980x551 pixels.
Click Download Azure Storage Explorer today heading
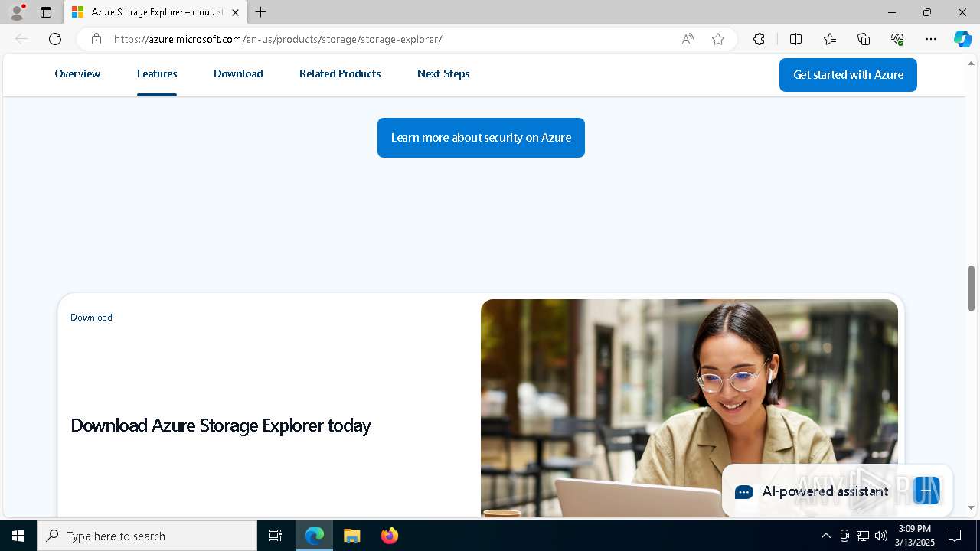click(x=220, y=425)
